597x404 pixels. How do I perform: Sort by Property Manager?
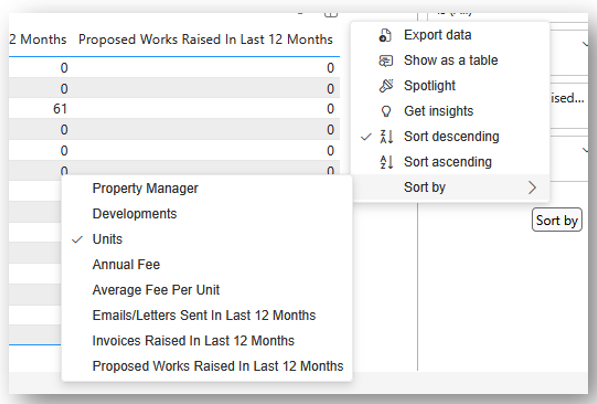(207, 188)
